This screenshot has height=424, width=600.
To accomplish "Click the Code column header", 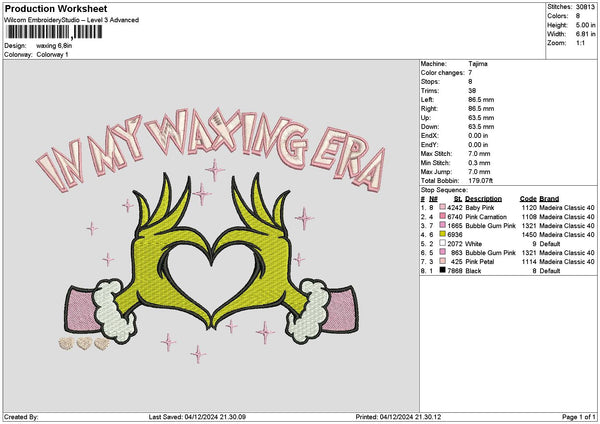I will (528, 198).
